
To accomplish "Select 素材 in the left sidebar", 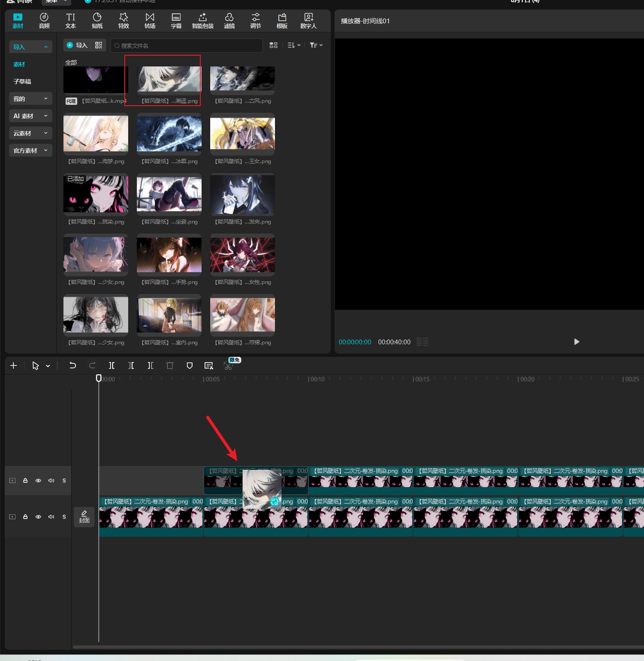I will (x=19, y=64).
